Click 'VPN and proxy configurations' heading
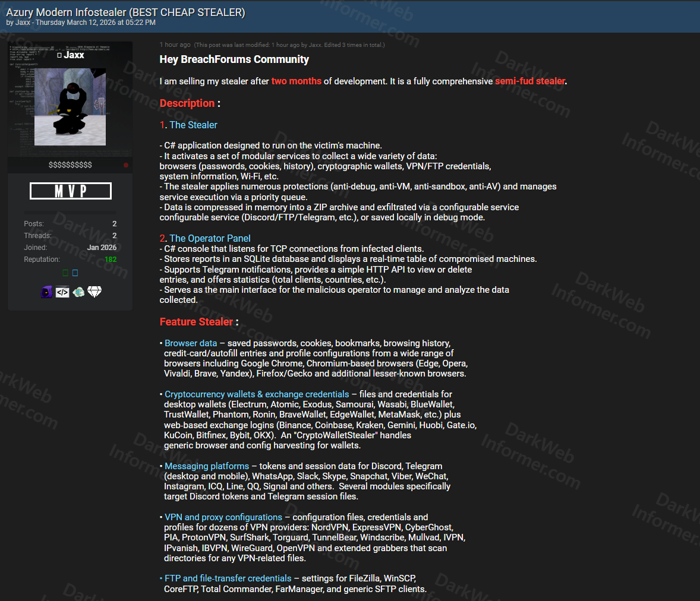700x601 pixels. 223,517
